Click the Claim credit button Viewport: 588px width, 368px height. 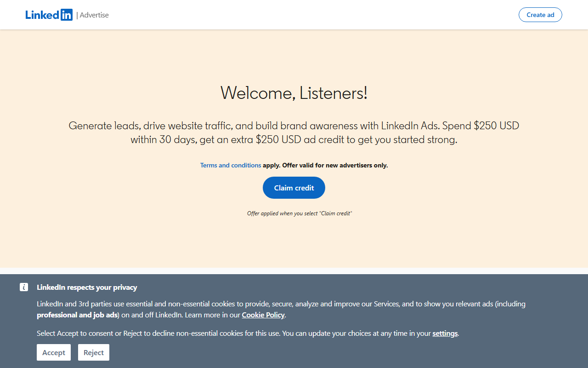294,188
